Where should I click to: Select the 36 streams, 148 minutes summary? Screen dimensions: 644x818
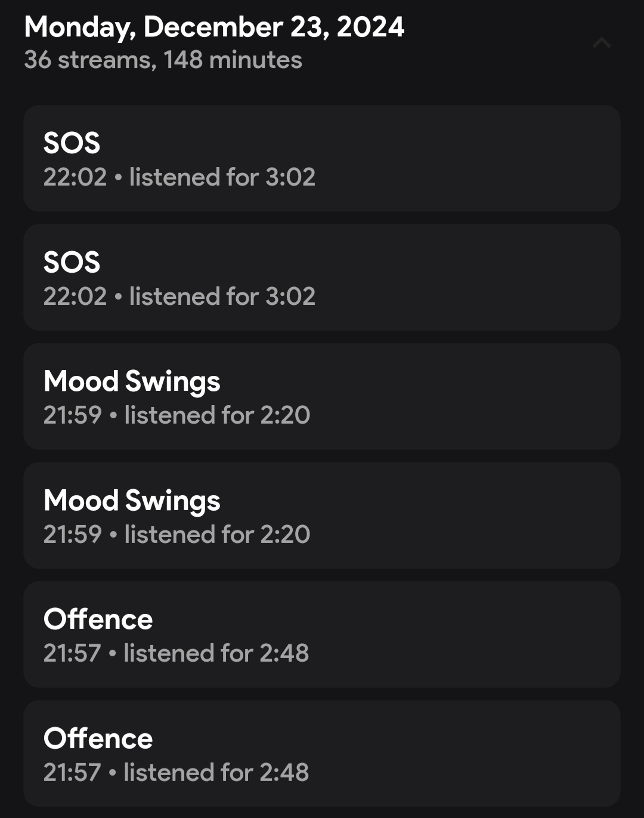pyautogui.click(x=163, y=60)
